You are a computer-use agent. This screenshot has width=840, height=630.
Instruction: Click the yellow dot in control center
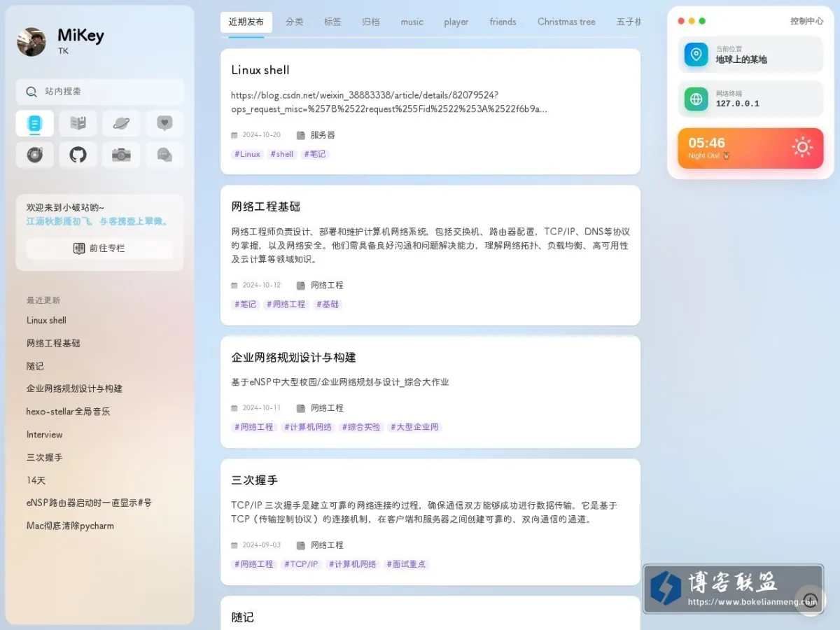pyautogui.click(x=692, y=21)
